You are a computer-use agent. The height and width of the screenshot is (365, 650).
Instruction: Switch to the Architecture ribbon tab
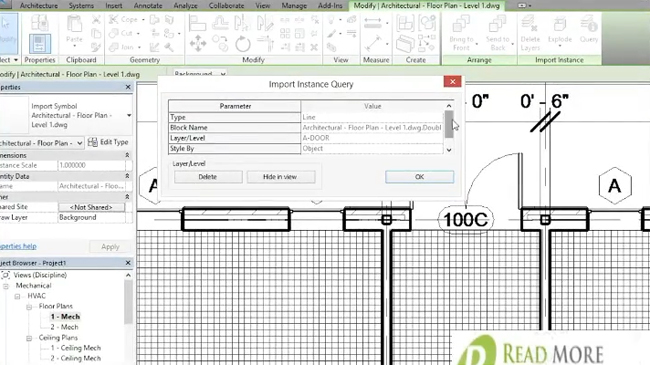click(x=39, y=6)
